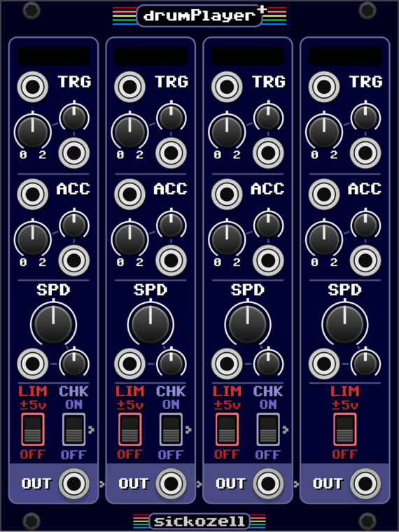399x532 pixels.
Task: Toggle the LIM ±5v switch on channel 2
Action: [x=129, y=430]
